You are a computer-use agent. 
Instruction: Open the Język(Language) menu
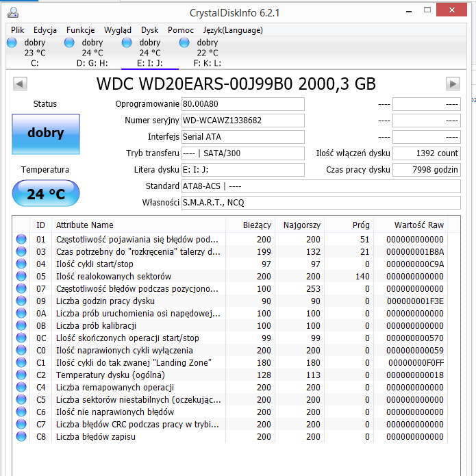tap(233, 30)
